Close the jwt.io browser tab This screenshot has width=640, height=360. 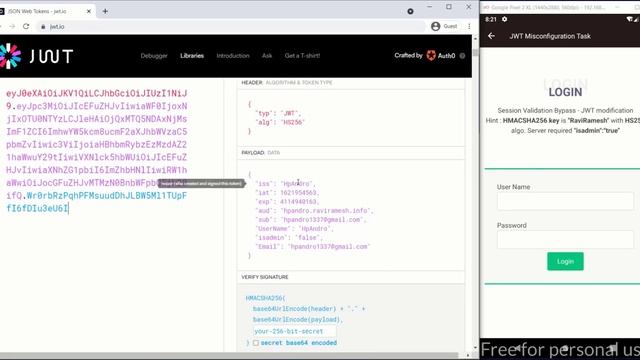[x=89, y=11]
